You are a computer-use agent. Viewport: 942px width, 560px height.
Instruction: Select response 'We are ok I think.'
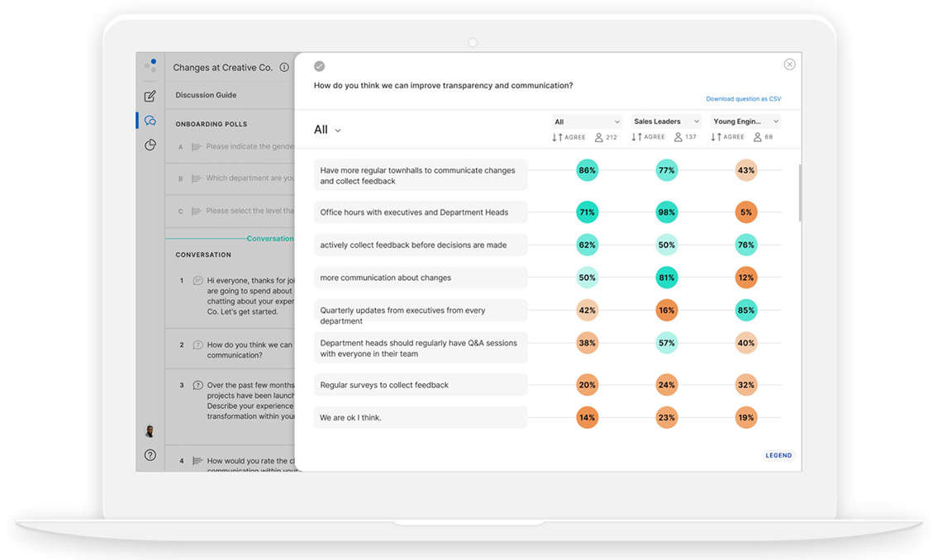[x=421, y=417]
